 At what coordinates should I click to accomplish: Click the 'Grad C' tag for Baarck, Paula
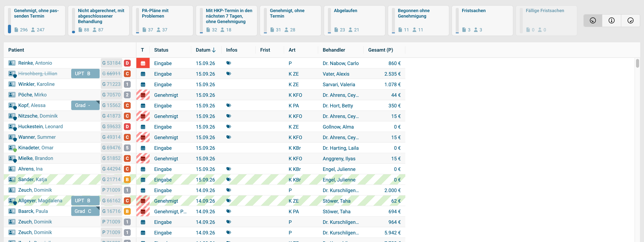(x=85, y=211)
